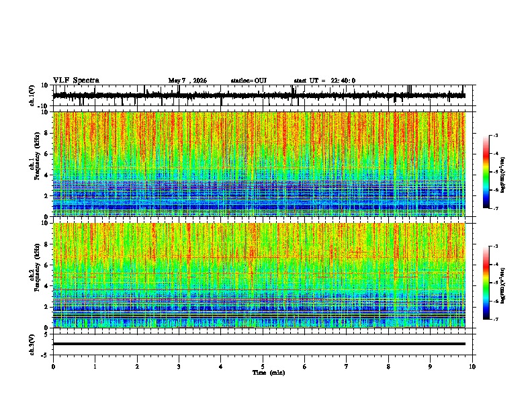
Task: Click the -7 label on ch.2 color scale
Action: point(496,319)
